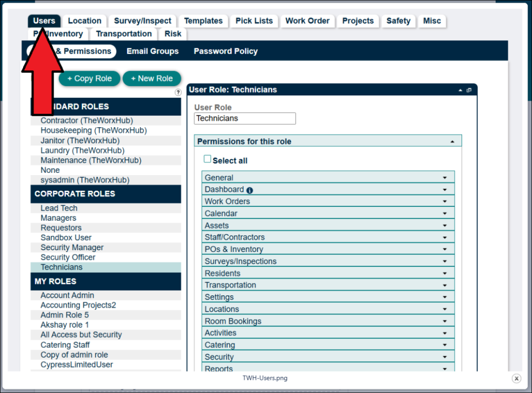
Task: Collapse Permissions for this role section
Action: (x=452, y=142)
